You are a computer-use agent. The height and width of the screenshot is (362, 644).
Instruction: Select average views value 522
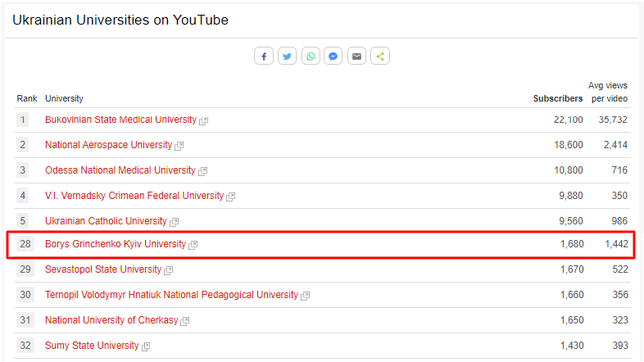(x=620, y=269)
